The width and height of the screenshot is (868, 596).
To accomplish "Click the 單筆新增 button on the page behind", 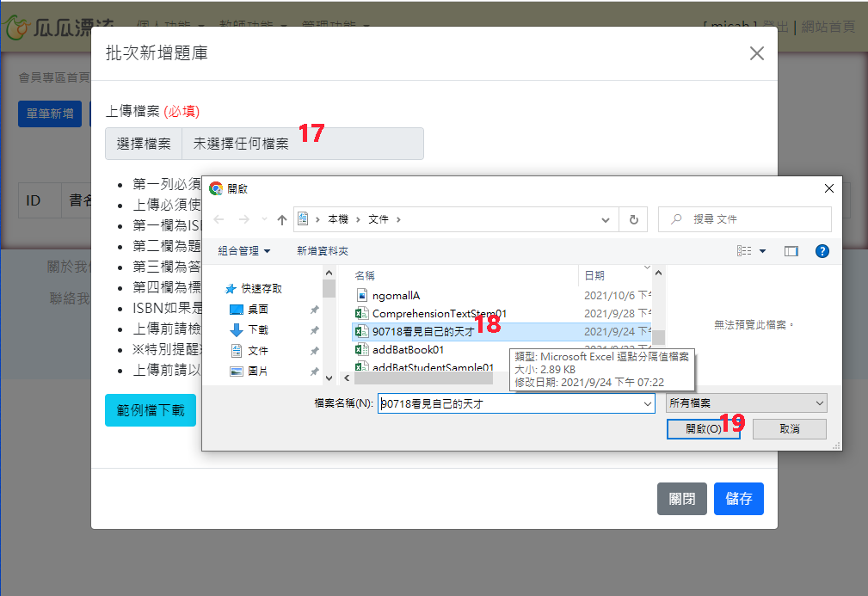I will pyautogui.click(x=50, y=114).
